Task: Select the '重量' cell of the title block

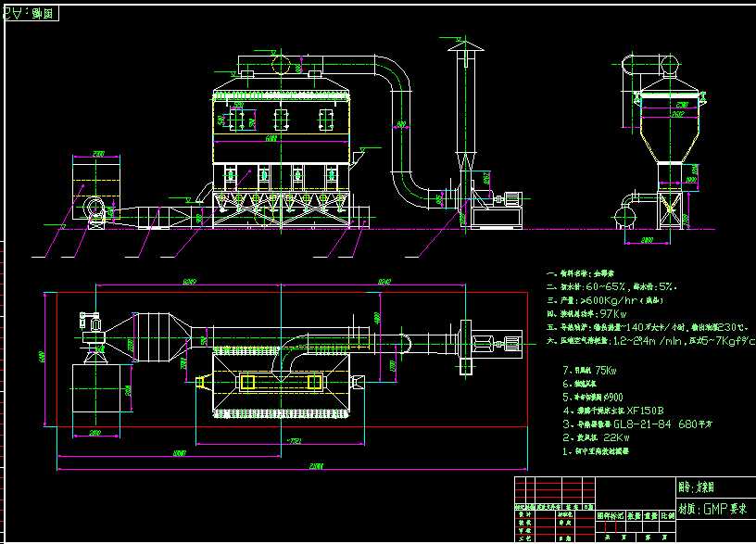Action: coord(651,515)
